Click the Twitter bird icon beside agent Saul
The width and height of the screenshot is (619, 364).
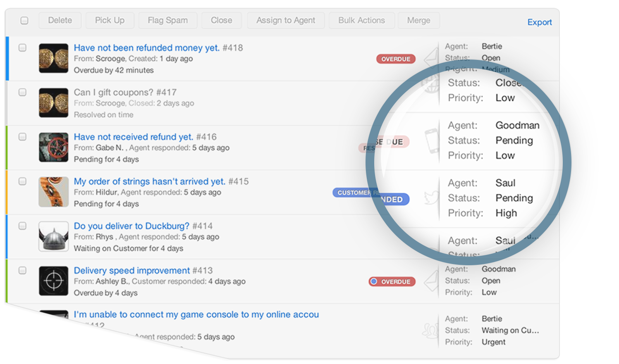[x=431, y=197]
